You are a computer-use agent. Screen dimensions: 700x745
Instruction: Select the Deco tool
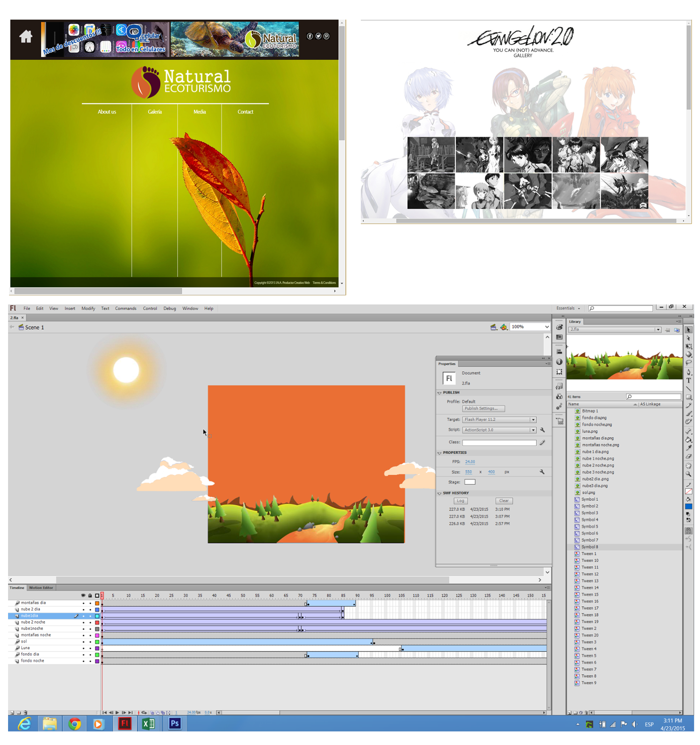(x=688, y=421)
